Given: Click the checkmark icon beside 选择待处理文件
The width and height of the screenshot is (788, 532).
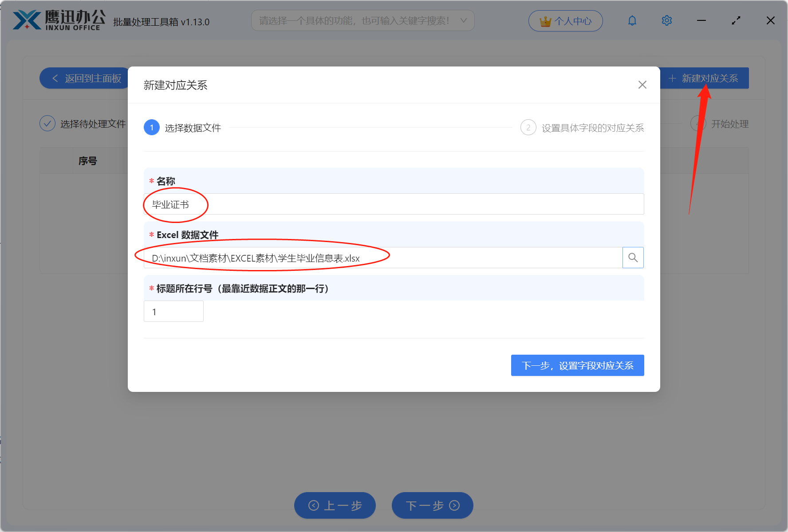Looking at the screenshot, I should tap(47, 123).
